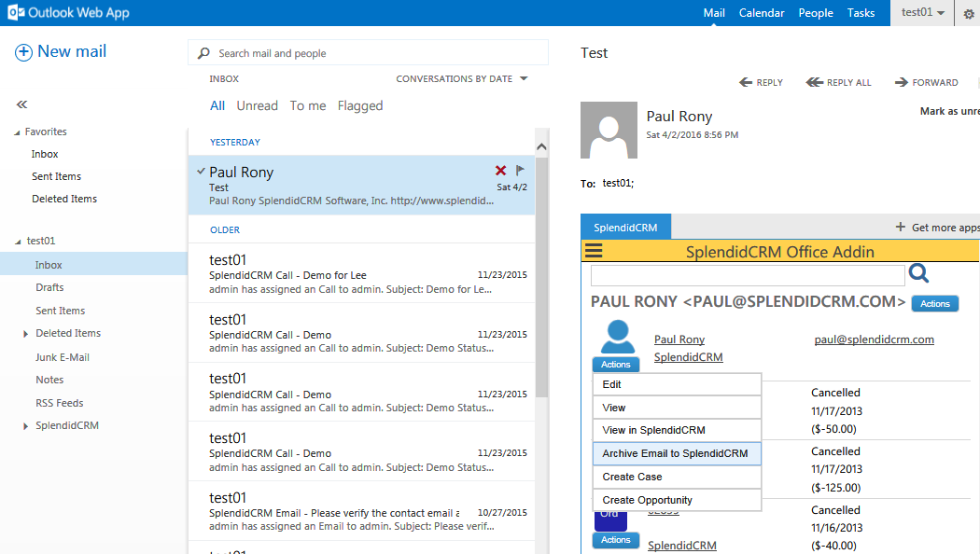Open Sent Items under Favorites
980x554 pixels.
point(56,177)
